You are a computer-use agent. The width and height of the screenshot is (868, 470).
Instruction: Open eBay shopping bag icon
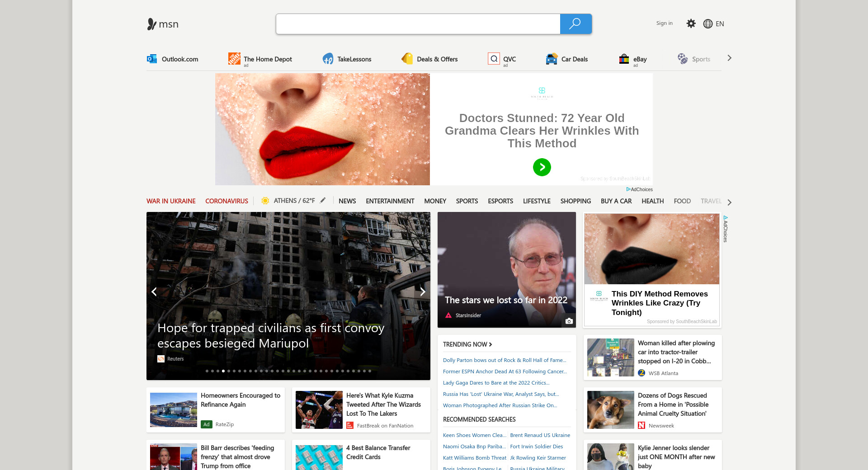[624, 59]
